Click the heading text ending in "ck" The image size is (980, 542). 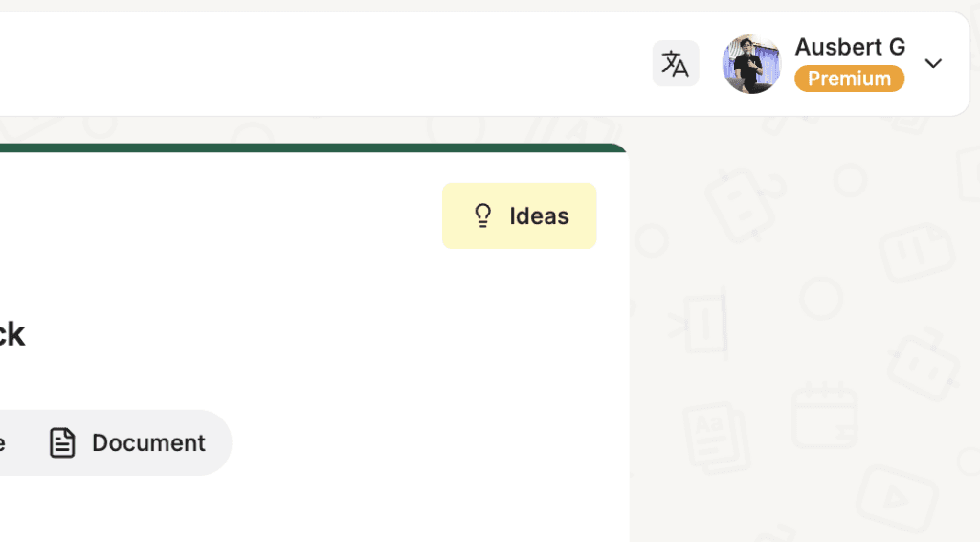pos(11,334)
